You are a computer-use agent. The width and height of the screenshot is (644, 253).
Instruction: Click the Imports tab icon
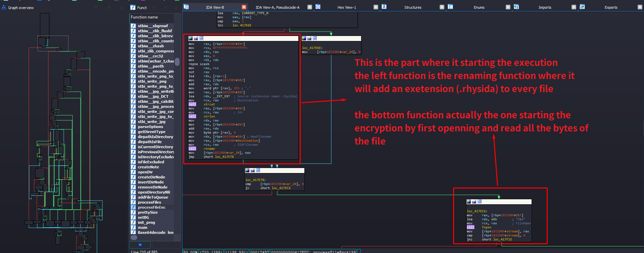pos(516,7)
